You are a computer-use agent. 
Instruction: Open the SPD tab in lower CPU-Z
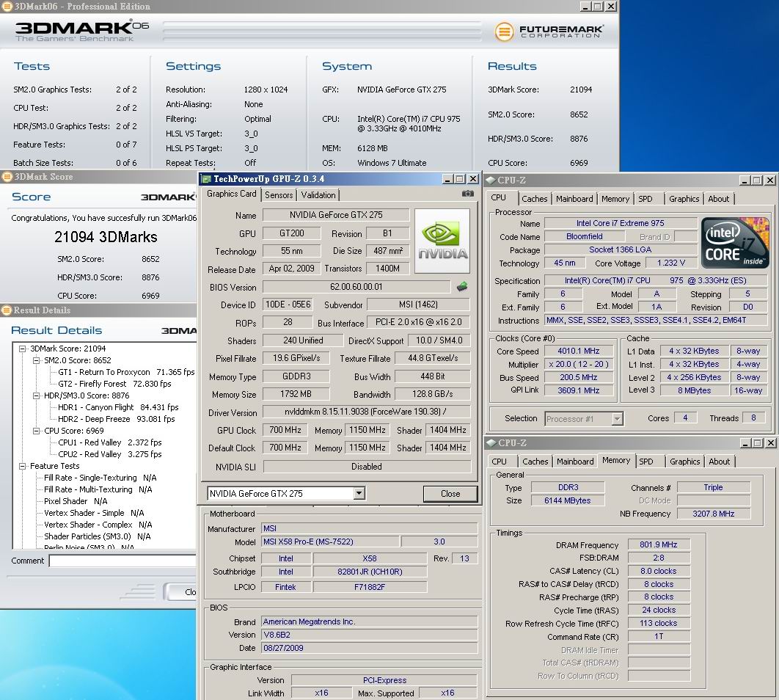coord(645,462)
